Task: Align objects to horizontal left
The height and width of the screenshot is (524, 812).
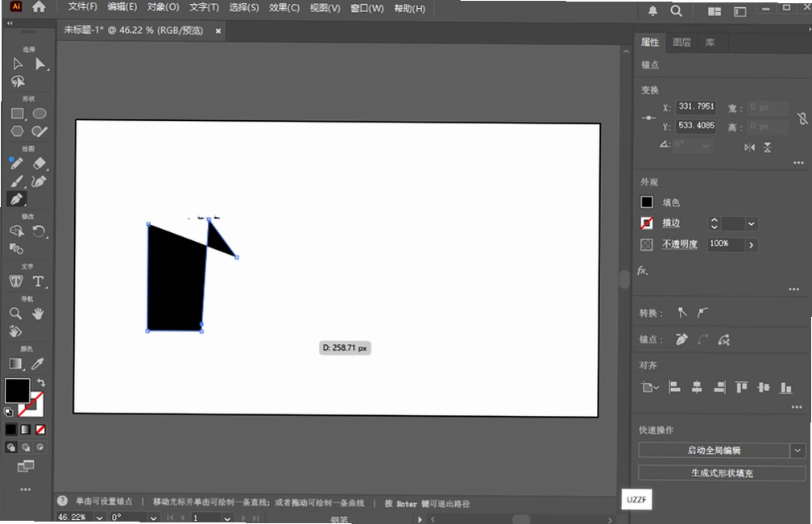Action: pyautogui.click(x=674, y=387)
